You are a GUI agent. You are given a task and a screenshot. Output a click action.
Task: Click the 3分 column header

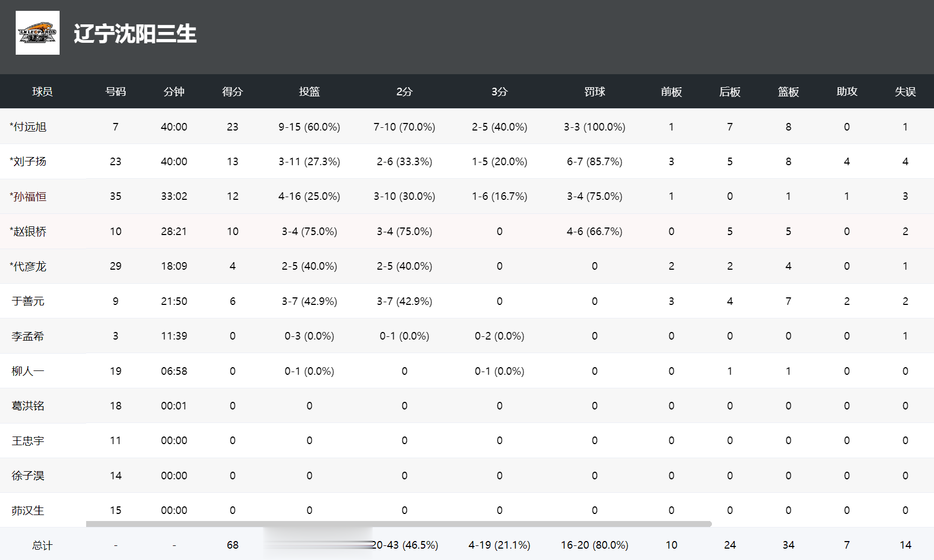(x=500, y=92)
